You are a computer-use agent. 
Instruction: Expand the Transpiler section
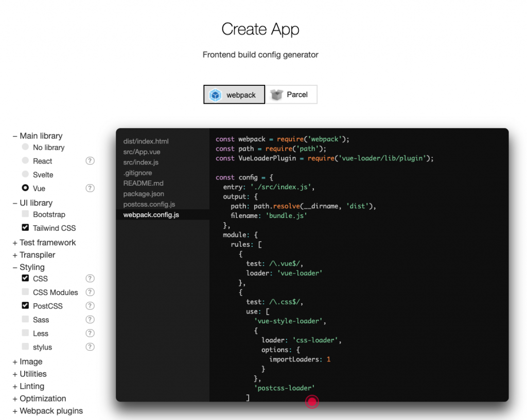coord(34,255)
